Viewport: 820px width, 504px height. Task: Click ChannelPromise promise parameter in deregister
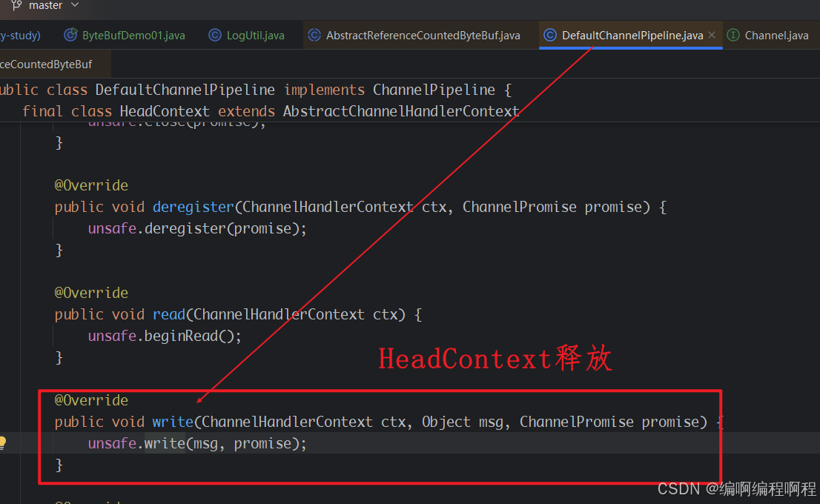point(552,207)
